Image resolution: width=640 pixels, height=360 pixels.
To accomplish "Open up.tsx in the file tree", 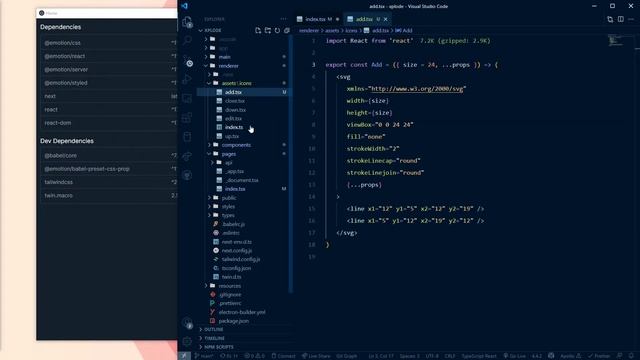I will click(232, 136).
